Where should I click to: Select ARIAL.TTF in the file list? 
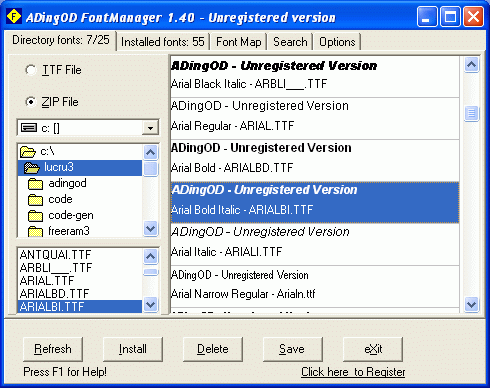80,281
